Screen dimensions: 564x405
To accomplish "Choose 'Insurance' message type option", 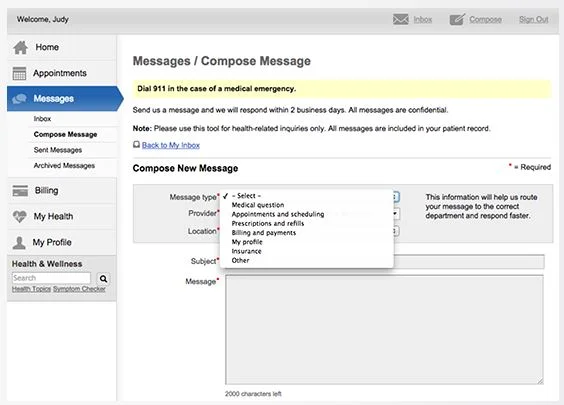I will tap(307, 251).
